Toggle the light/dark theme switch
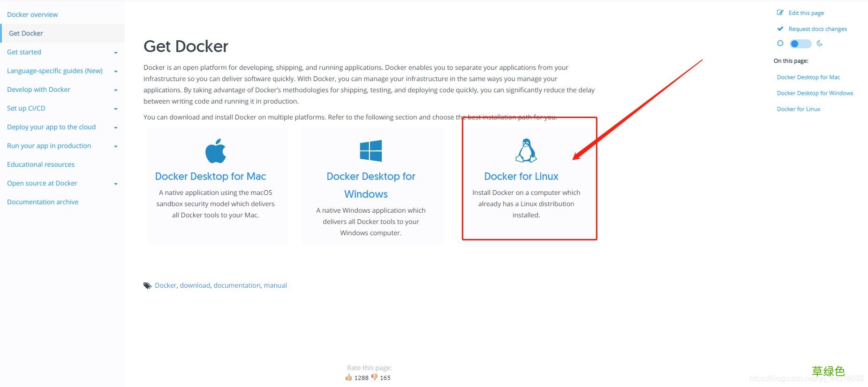Screen dimensions: 868x387 (800, 44)
